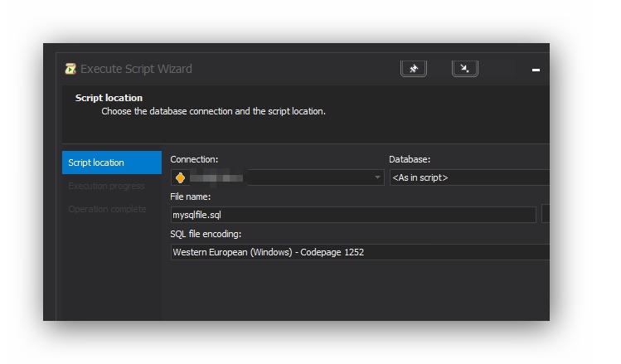
Task: Expand the SQL file encoding dropdown
Action: pos(361,252)
